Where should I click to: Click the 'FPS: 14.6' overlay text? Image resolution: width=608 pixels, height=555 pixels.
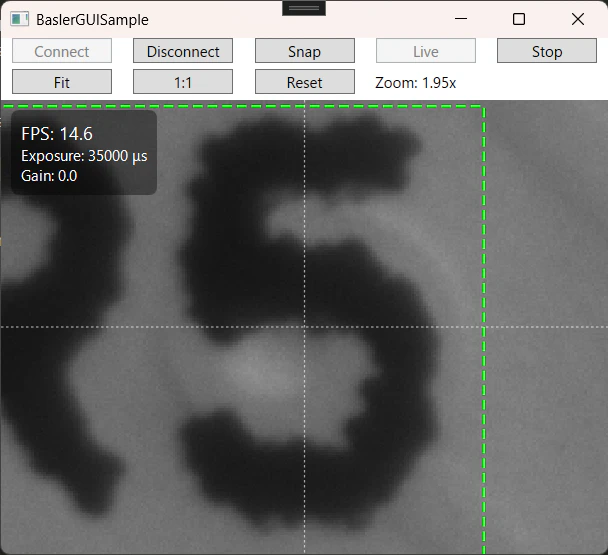(x=57, y=134)
